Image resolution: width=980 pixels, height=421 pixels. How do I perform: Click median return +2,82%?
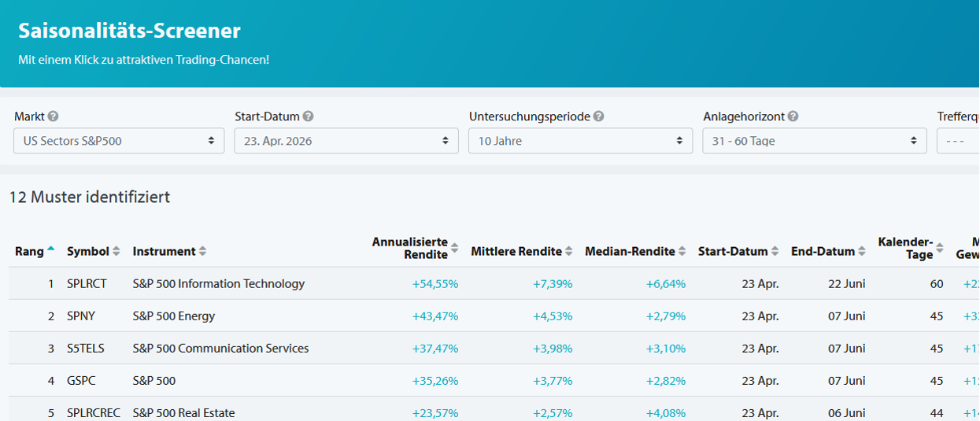[x=666, y=380]
